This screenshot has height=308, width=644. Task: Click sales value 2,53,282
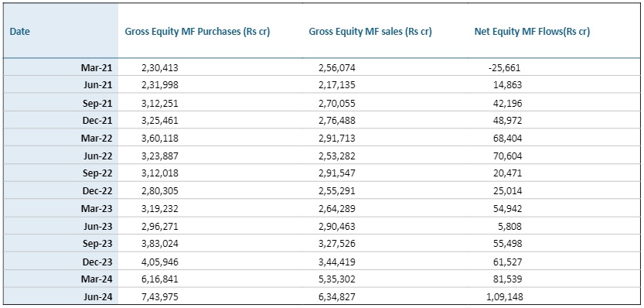click(x=337, y=156)
